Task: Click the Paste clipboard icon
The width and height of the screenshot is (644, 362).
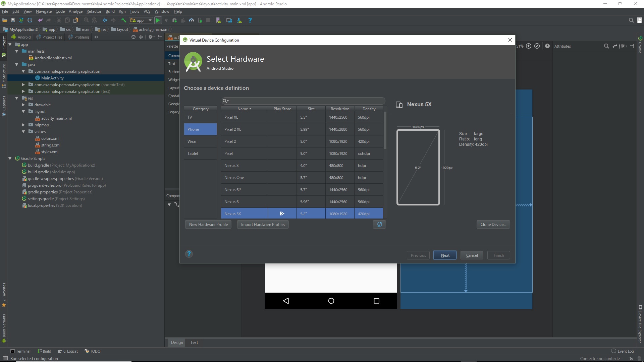Action: coord(76,20)
